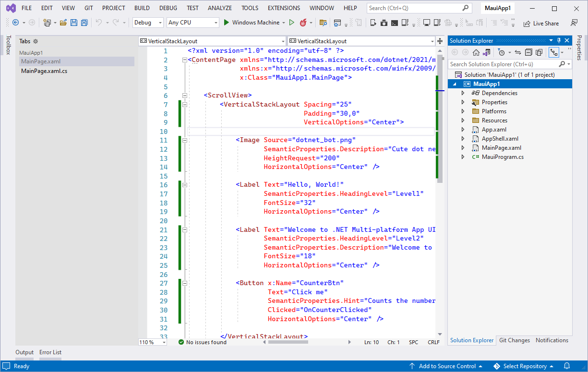The image size is (588, 372).
Task: Collapse All in Solution Explorer
Action: (x=528, y=52)
